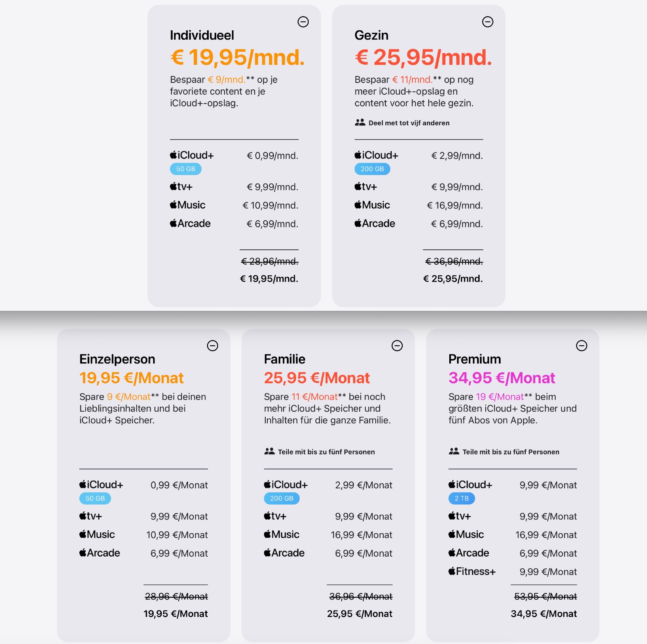The height and width of the screenshot is (644, 647).
Task: Click the crossed-out 53,95 €/Monat price in Premium
Action: 545,596
